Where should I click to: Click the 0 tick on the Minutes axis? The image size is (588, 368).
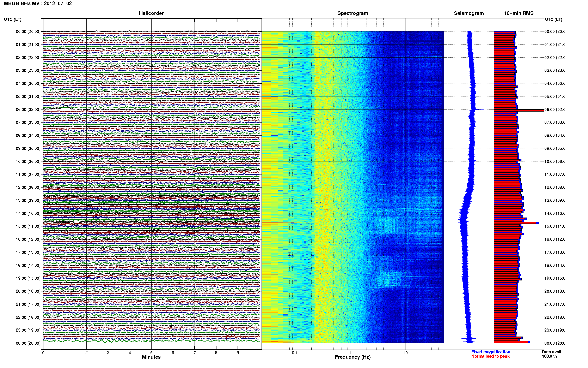(43, 353)
